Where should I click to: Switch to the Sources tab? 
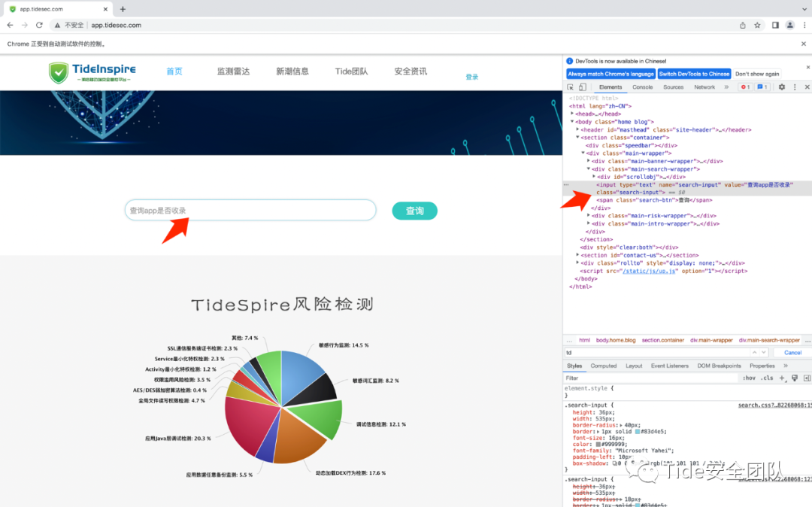(x=673, y=87)
